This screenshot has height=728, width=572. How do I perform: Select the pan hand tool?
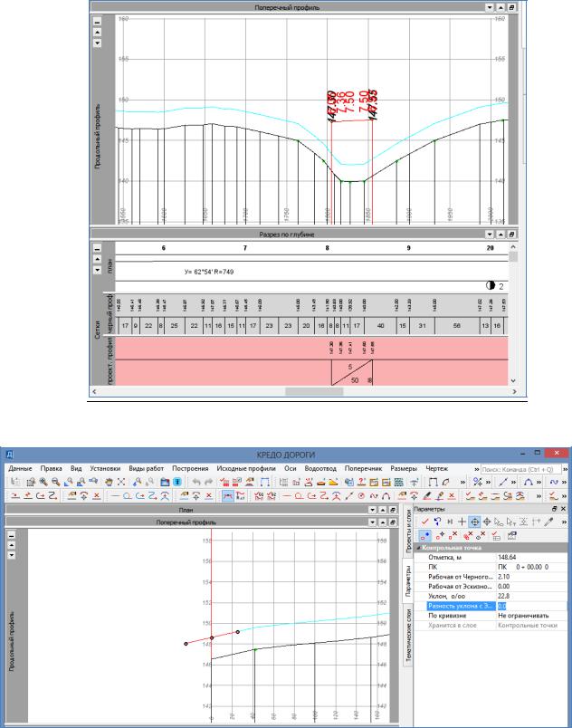[x=109, y=482]
